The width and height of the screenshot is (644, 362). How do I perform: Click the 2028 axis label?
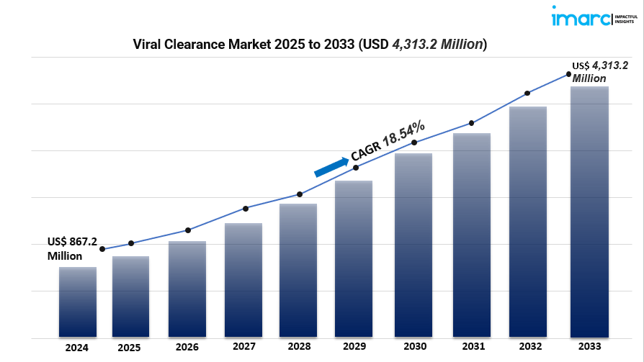(x=299, y=346)
